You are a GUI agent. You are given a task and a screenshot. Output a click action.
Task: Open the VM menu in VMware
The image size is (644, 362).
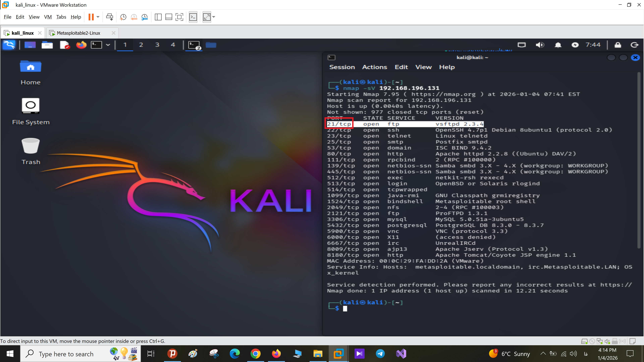48,17
